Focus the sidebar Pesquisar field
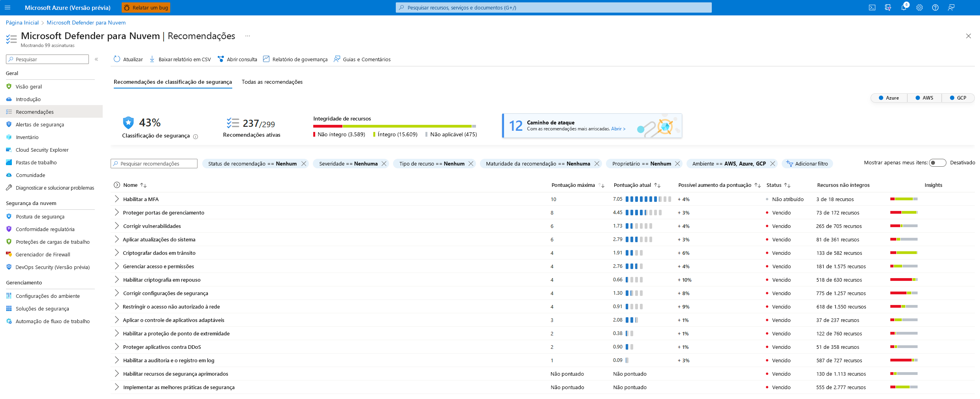The width and height of the screenshot is (980, 399). pyautogui.click(x=47, y=59)
